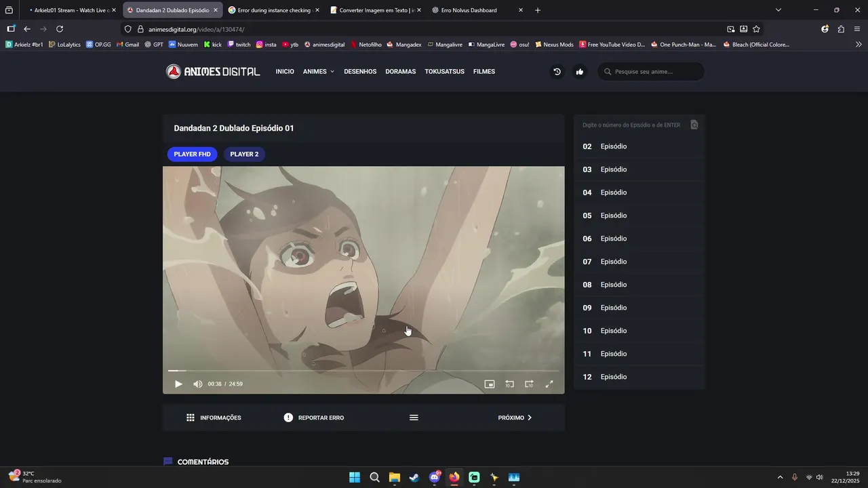The image size is (868, 488).
Task: Open Steam from the taskbar
Action: pos(414,477)
